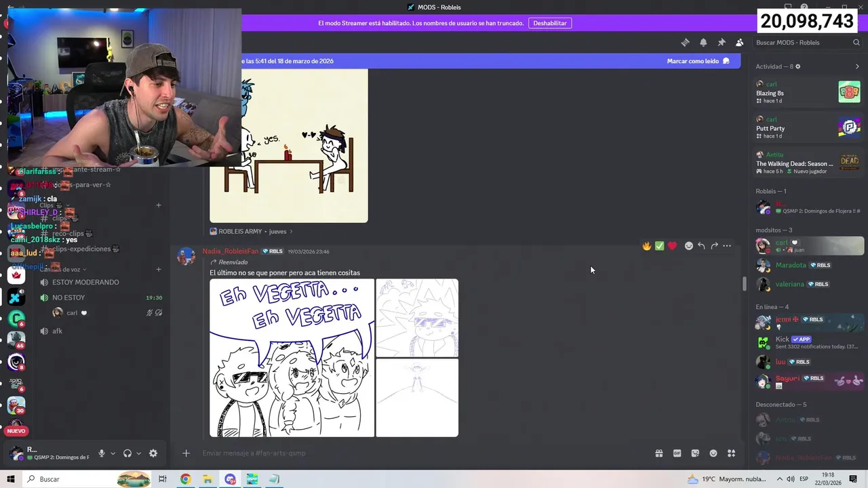Open Discord taskbar icon
This screenshot has height=488, width=868.
230,479
